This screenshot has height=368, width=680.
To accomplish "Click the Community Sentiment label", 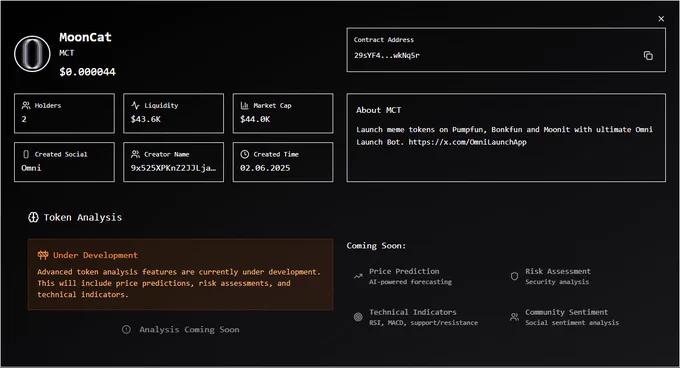I will 566,312.
